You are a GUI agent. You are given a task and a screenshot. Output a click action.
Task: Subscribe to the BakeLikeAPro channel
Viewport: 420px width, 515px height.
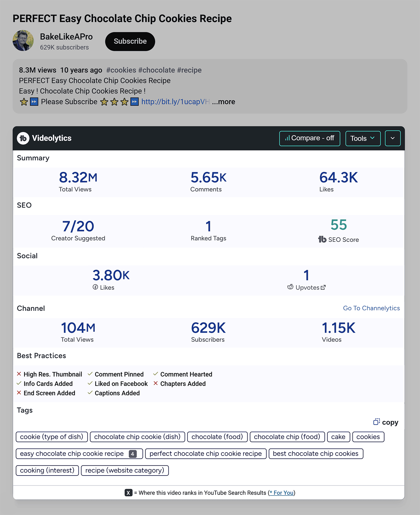pos(130,41)
